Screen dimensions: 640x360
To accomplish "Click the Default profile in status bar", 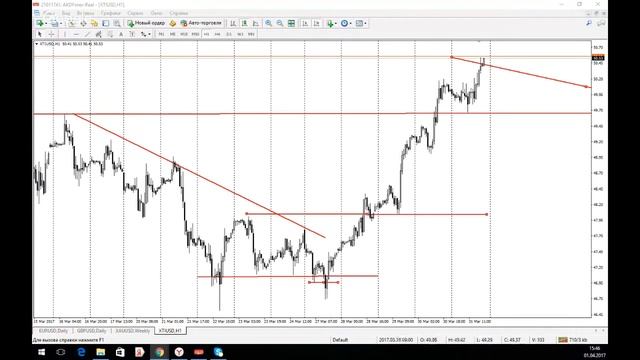I will tap(340, 340).
